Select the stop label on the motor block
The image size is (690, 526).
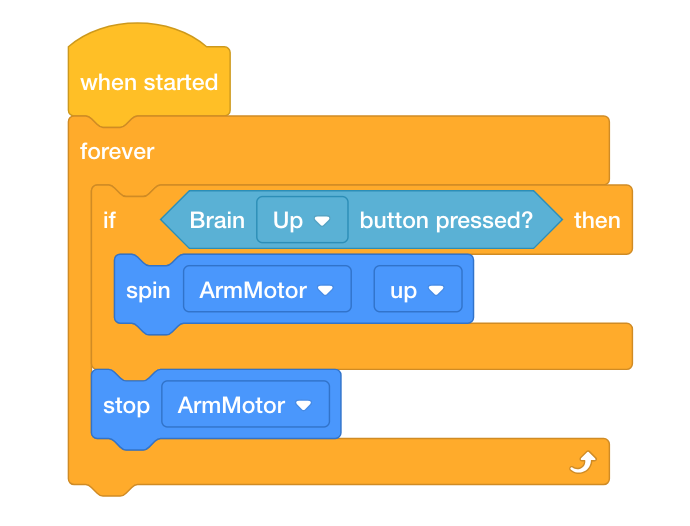coord(127,405)
